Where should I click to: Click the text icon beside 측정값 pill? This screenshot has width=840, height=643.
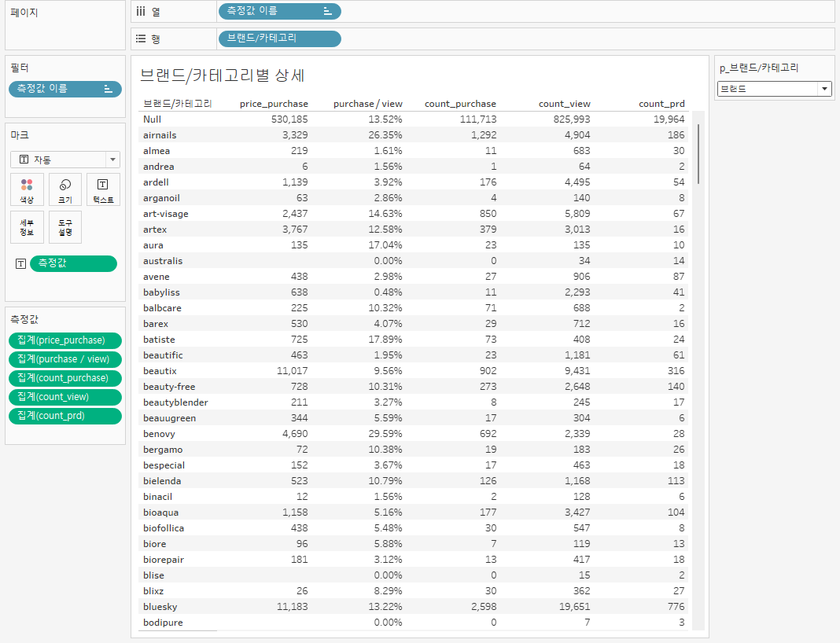tap(21, 263)
